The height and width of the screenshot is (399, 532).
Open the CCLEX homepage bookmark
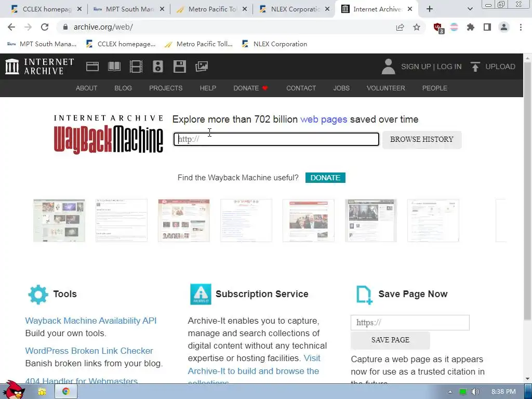click(x=121, y=44)
